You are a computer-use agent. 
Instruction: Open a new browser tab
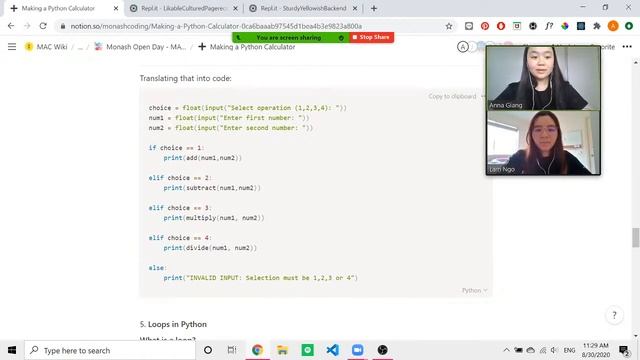pyautogui.click(x=373, y=8)
